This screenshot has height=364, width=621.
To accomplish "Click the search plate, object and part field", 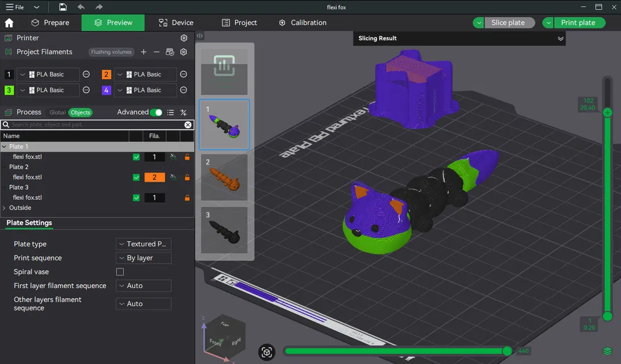I will [x=97, y=125].
